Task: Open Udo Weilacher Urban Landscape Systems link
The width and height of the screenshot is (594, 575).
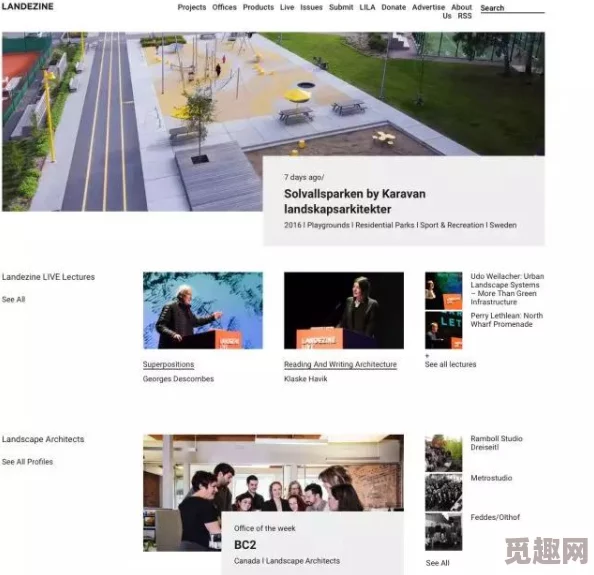Action: coord(507,289)
